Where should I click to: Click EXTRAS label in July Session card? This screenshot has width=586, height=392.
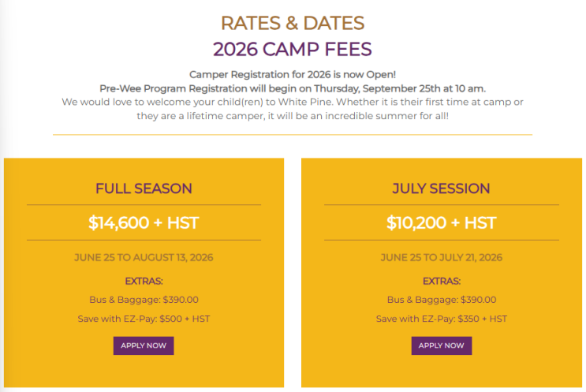point(441,281)
